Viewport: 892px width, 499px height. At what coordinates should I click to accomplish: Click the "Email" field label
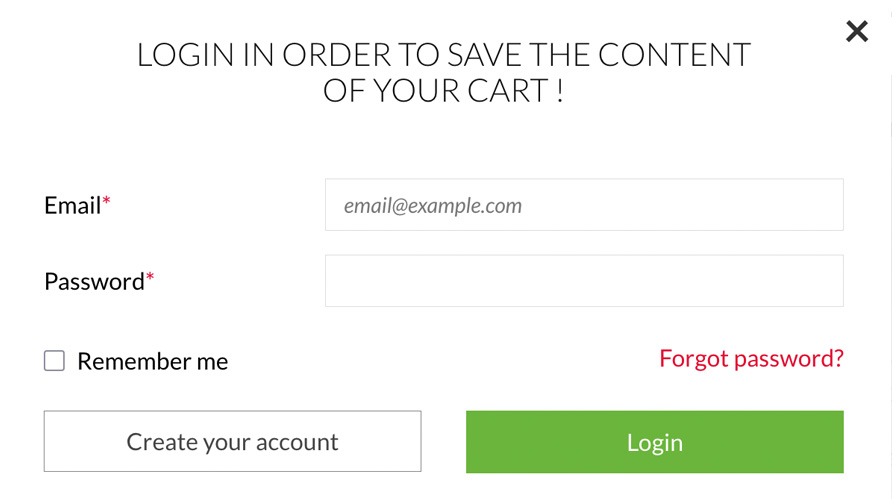(x=72, y=205)
